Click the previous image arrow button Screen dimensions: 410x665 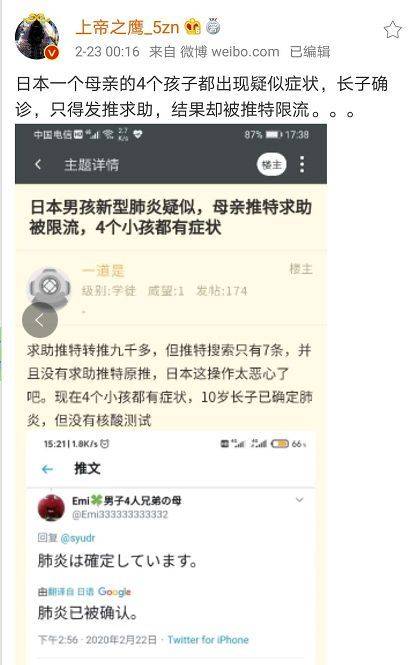[40, 320]
